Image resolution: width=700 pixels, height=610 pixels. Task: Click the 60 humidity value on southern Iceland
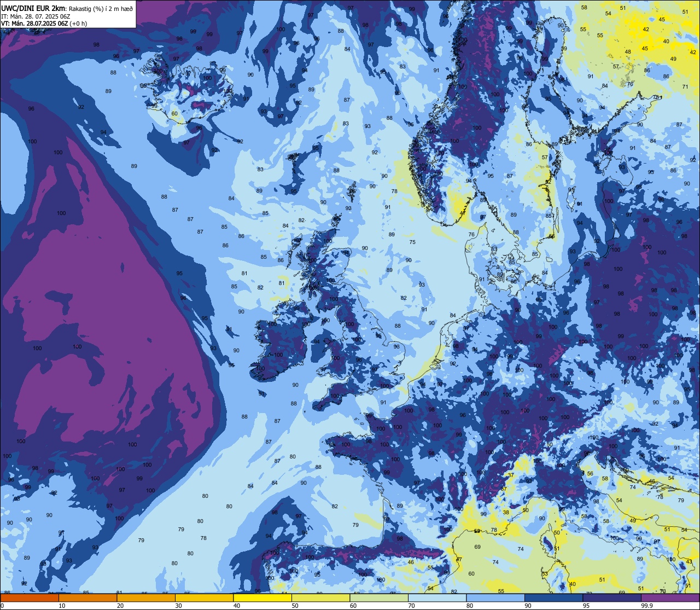click(x=174, y=114)
